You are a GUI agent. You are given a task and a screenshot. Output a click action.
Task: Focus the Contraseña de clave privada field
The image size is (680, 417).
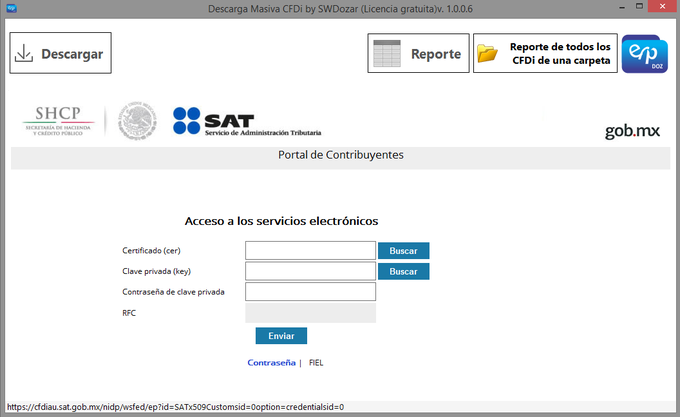pyautogui.click(x=311, y=292)
